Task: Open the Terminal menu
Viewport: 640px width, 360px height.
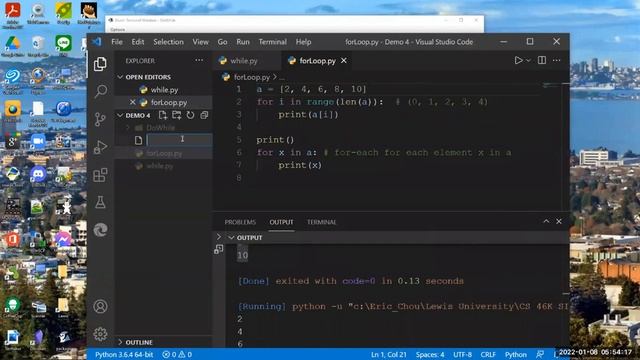Action: click(272, 42)
